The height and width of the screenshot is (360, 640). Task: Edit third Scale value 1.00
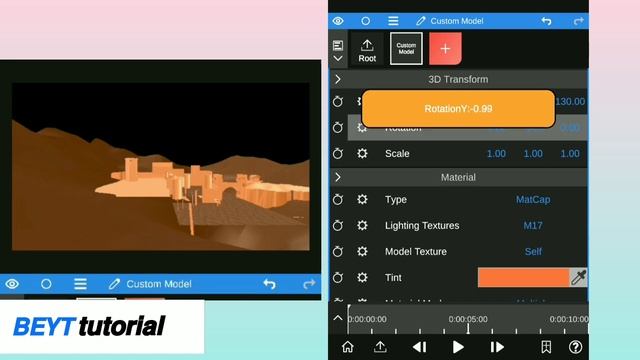[x=570, y=153]
